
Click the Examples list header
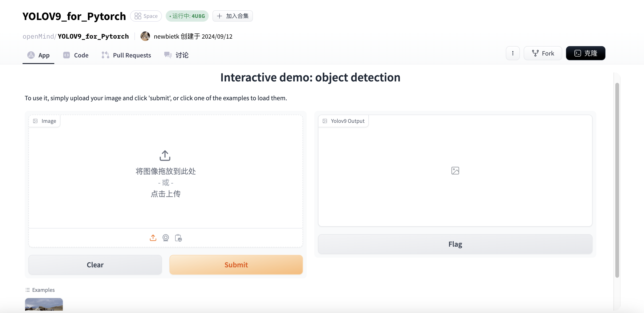pyautogui.click(x=40, y=290)
